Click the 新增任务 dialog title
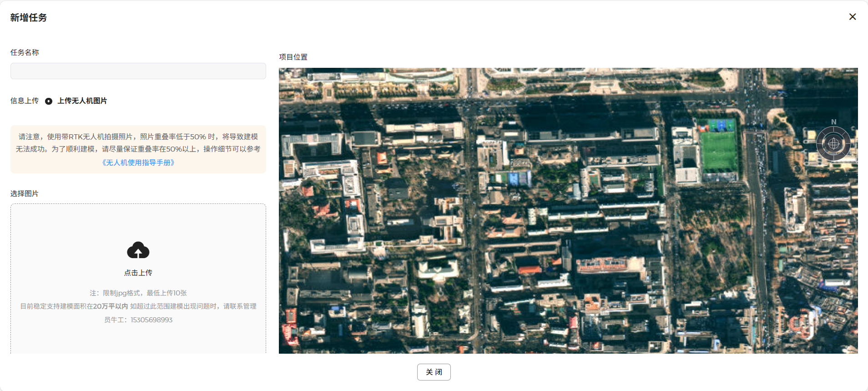 pyautogui.click(x=29, y=17)
